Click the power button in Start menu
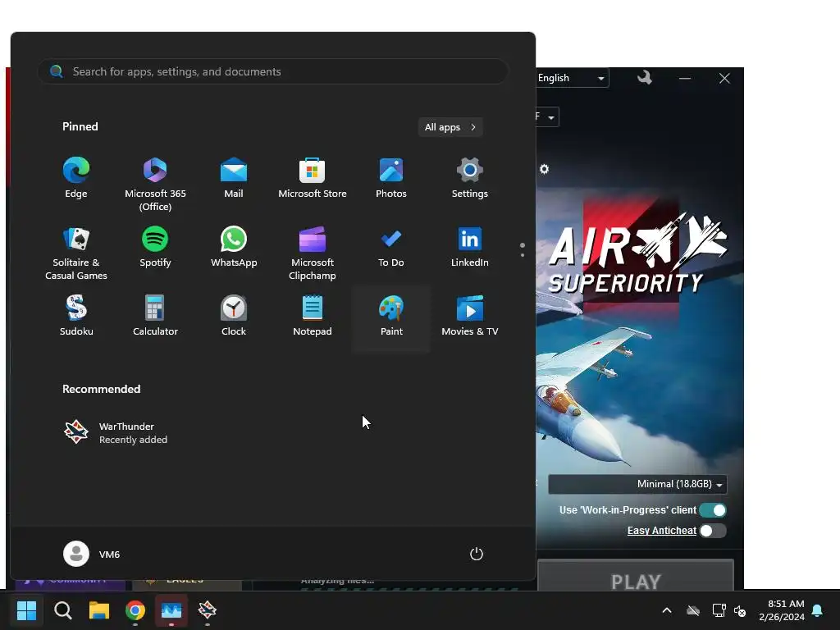Screen dimensions: 840x630 (x=477, y=554)
